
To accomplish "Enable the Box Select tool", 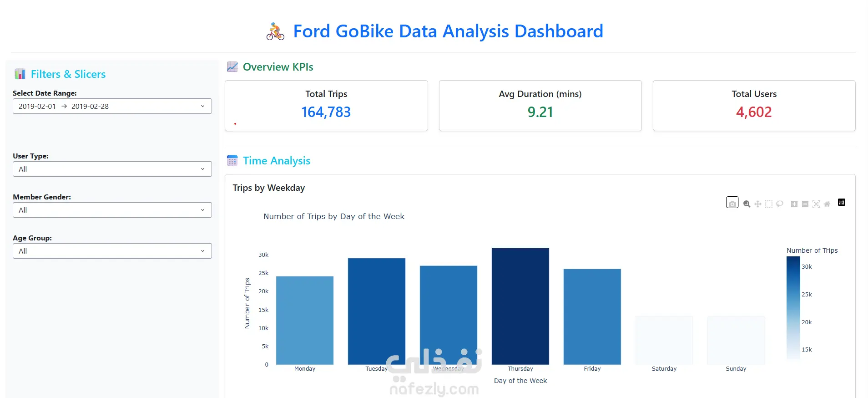I will click(x=768, y=204).
